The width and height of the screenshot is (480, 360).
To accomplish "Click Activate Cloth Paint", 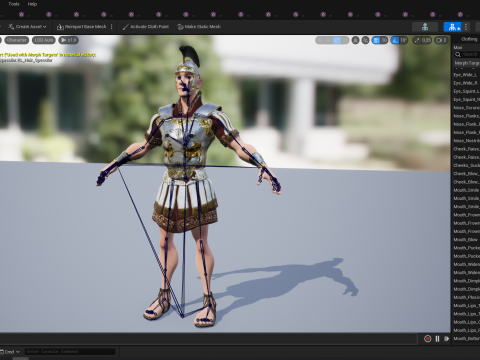I will click(x=146, y=27).
